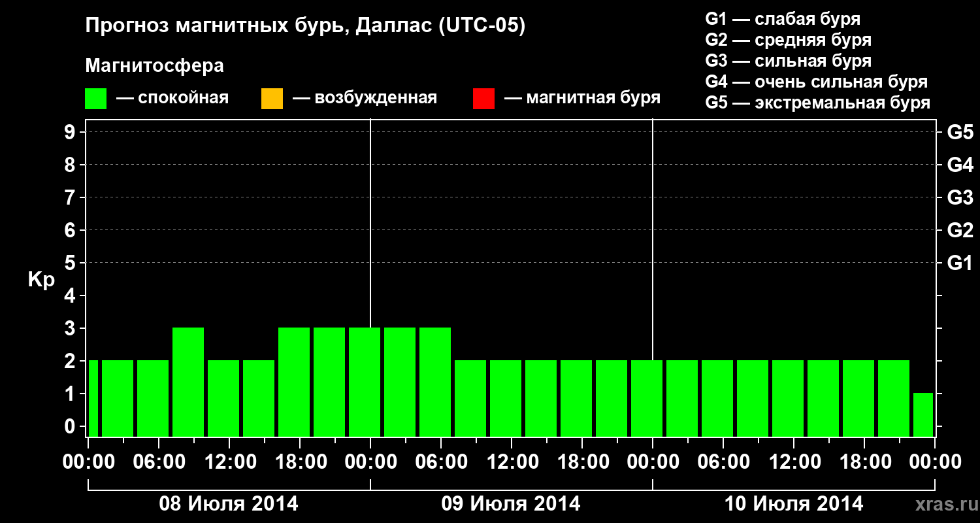980x523 pixels.
Task: Click the '12:00' time label above 09 Июля 2014
Action: [x=512, y=462]
